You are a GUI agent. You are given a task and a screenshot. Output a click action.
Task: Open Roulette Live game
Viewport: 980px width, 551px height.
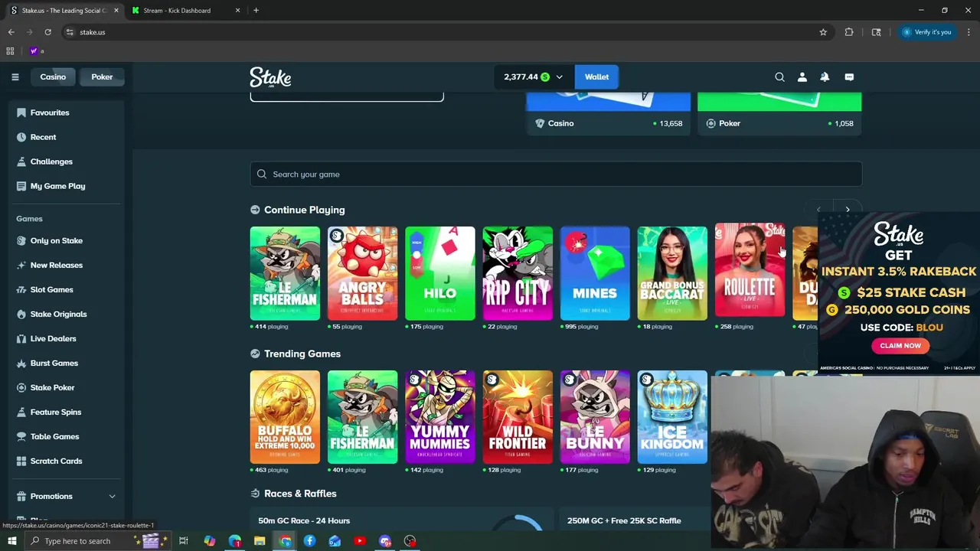coord(750,270)
